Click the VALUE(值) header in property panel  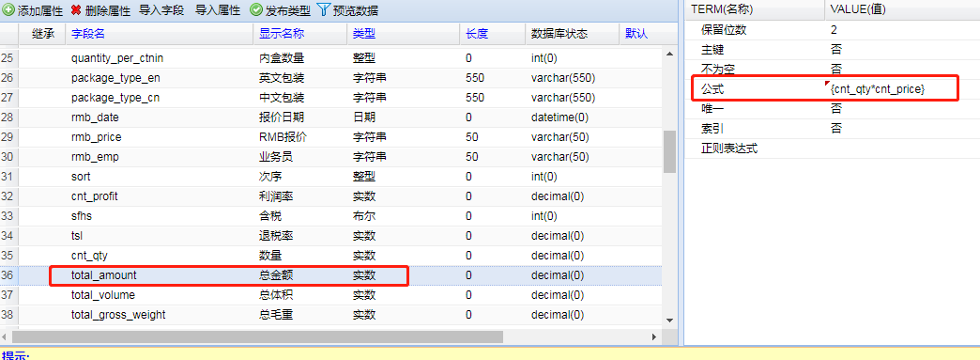858,9
